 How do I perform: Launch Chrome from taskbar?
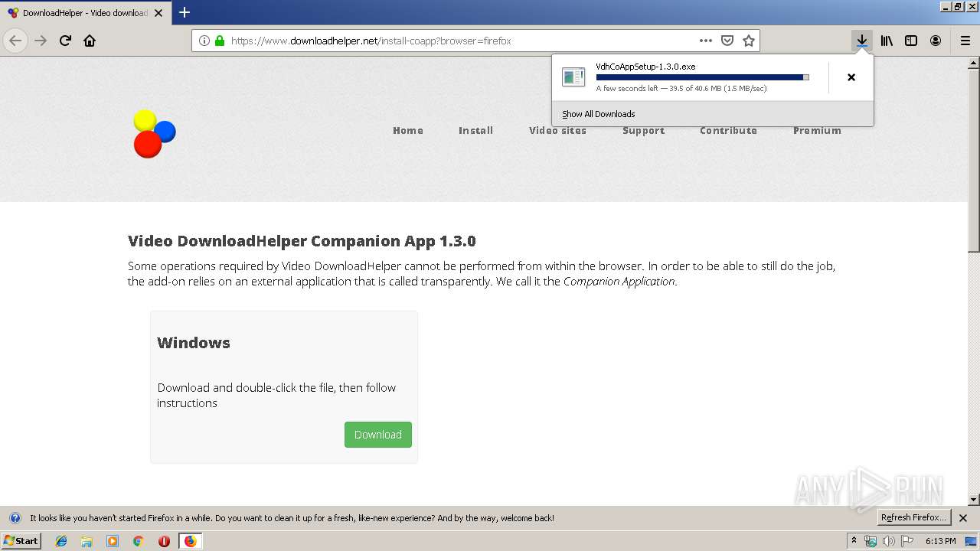pos(138,541)
